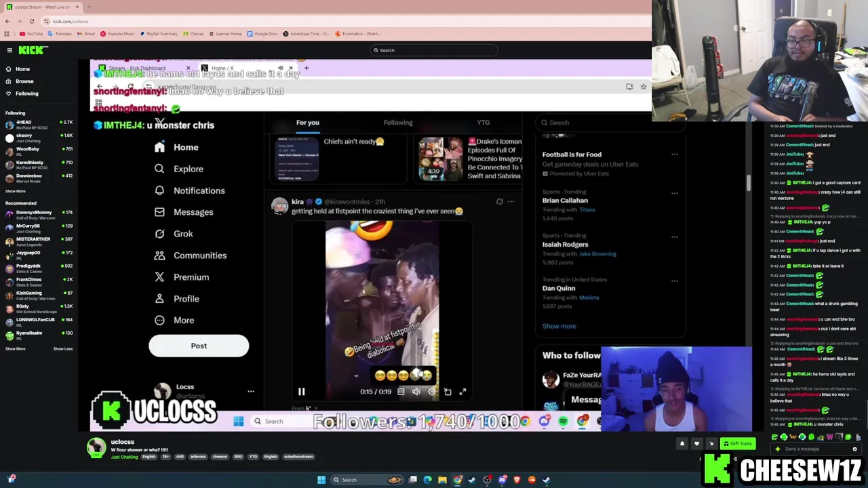
Task: Mute the tweet video volume icon
Action: click(x=416, y=392)
